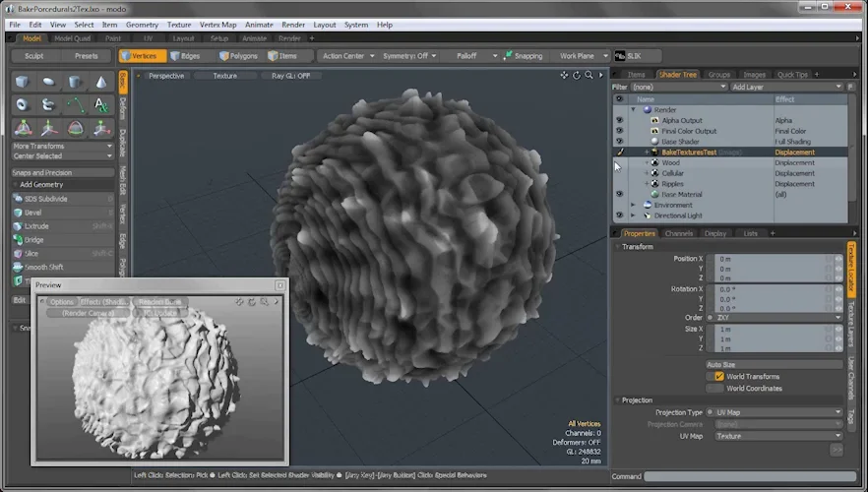868x492 pixels.
Task: Open the Projection Type dropdown
Action: click(775, 412)
